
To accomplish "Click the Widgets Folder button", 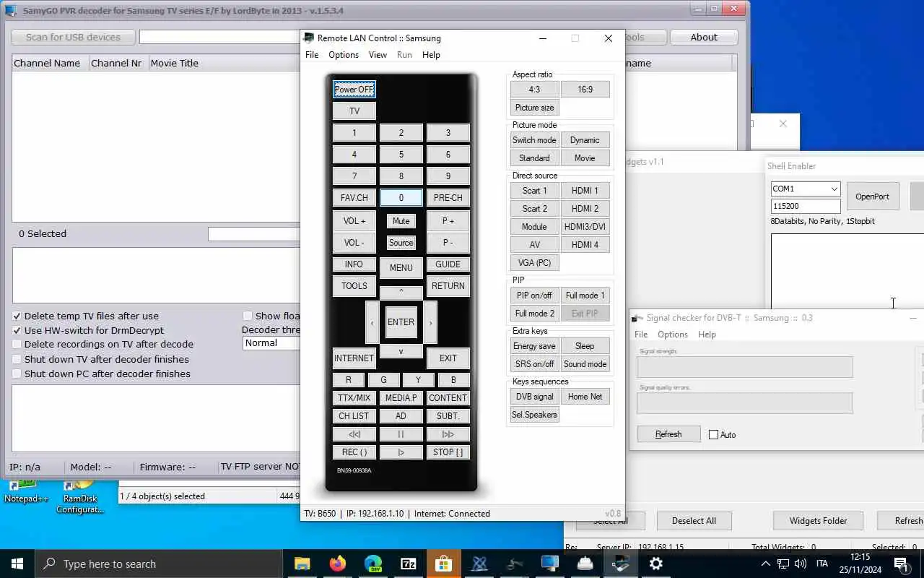I will pos(819,521).
